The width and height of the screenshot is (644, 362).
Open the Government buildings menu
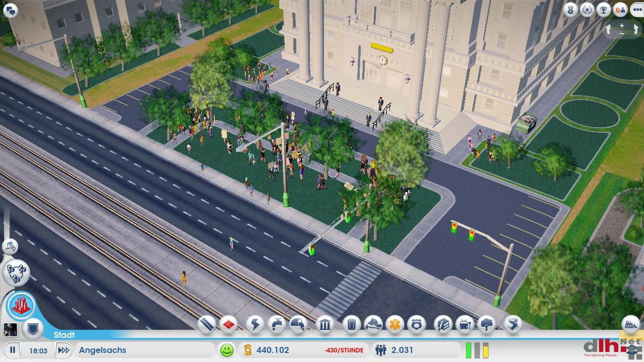click(325, 324)
